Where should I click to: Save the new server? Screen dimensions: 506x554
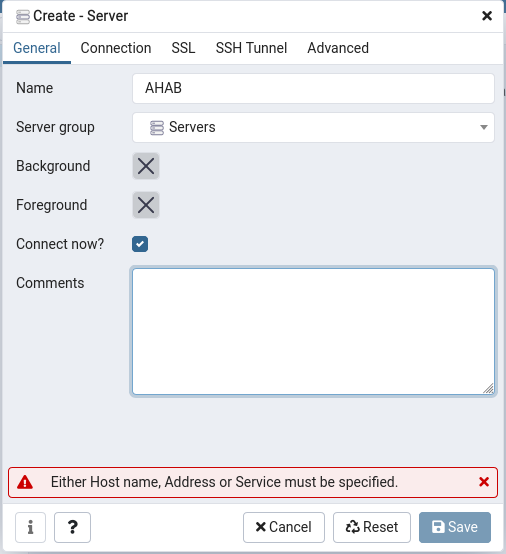pyautogui.click(x=455, y=527)
